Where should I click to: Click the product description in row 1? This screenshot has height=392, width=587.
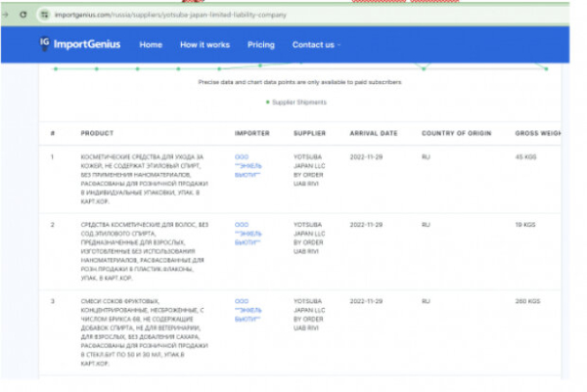(x=144, y=179)
